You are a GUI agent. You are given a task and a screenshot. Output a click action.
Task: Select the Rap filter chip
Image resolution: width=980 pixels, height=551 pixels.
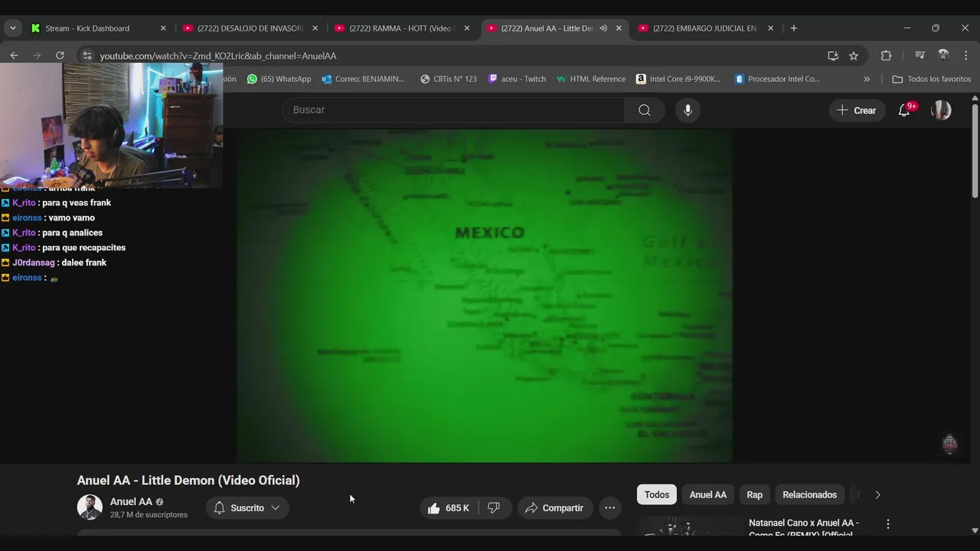755,495
